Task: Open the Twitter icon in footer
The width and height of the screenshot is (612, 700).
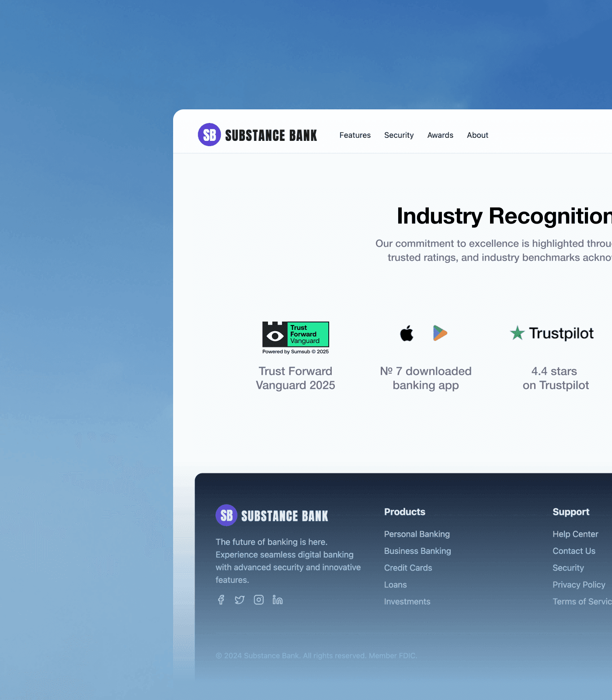Action: [240, 600]
